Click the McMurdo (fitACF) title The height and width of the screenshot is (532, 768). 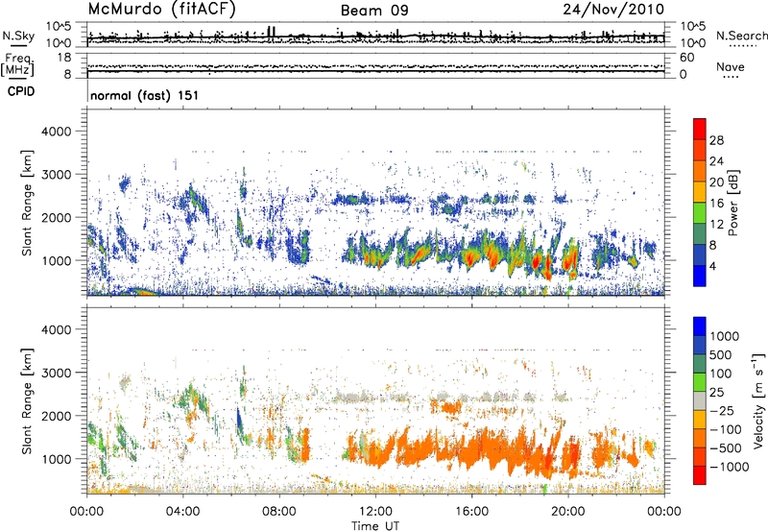pos(161,10)
